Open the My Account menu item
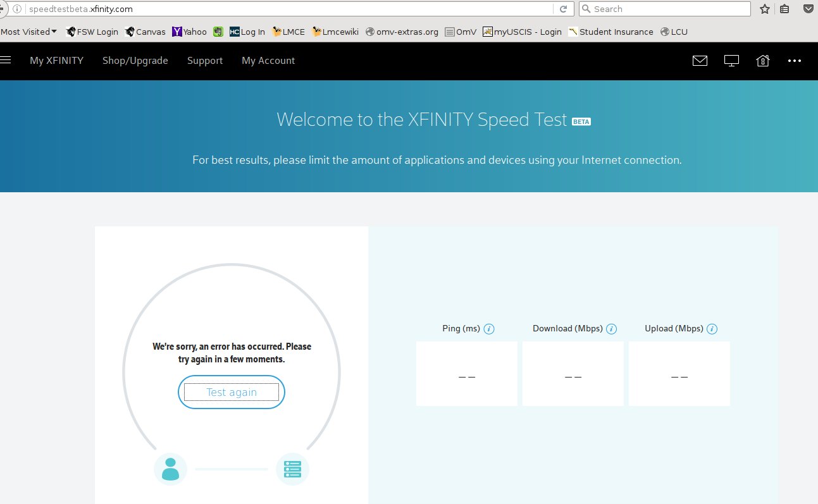Screen dimensions: 818x504 coord(268,61)
